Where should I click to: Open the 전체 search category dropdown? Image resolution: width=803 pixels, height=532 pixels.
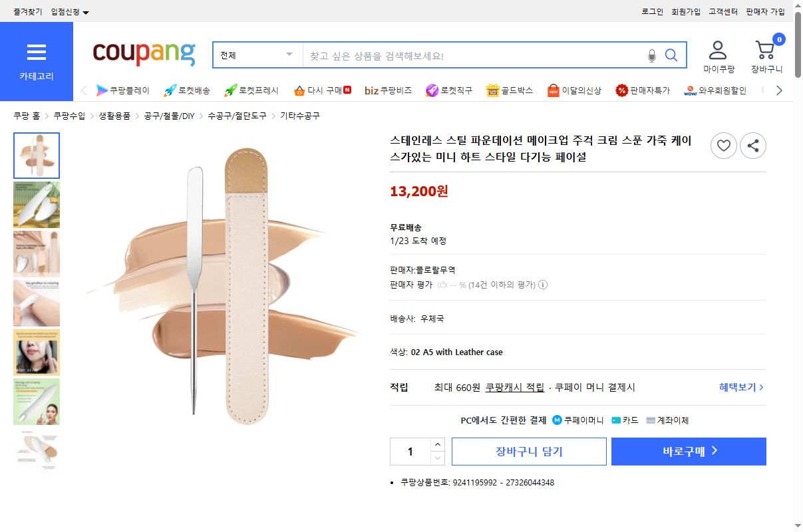click(257, 55)
